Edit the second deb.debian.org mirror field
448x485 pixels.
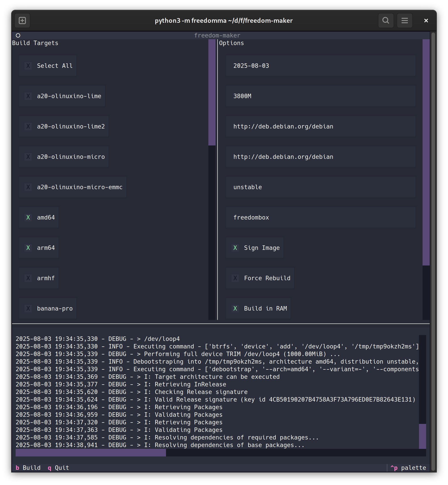coord(320,157)
